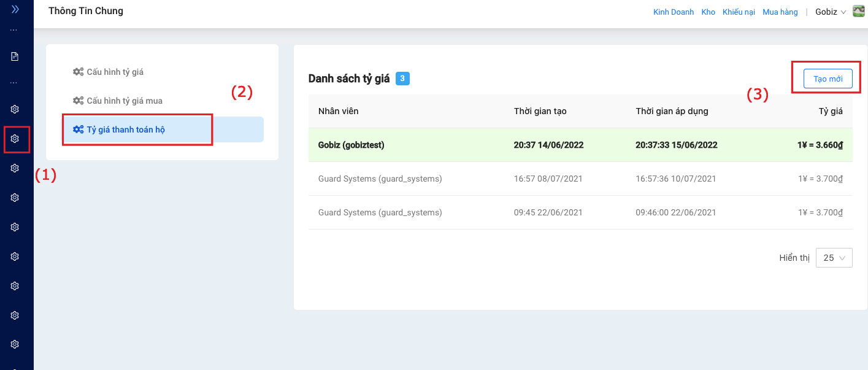Open the Khiếu nại link

(x=739, y=12)
